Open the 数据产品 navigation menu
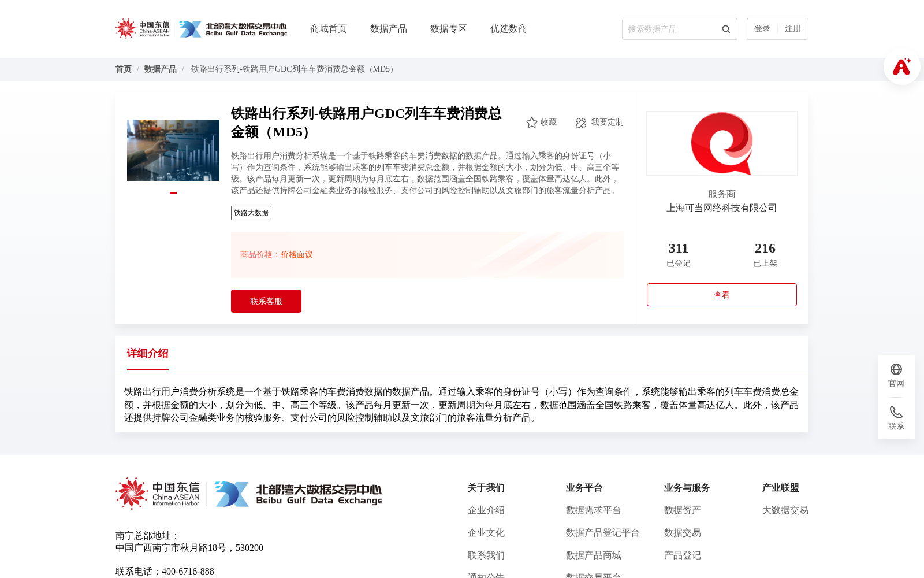Image resolution: width=924 pixels, height=578 pixels. (x=389, y=29)
